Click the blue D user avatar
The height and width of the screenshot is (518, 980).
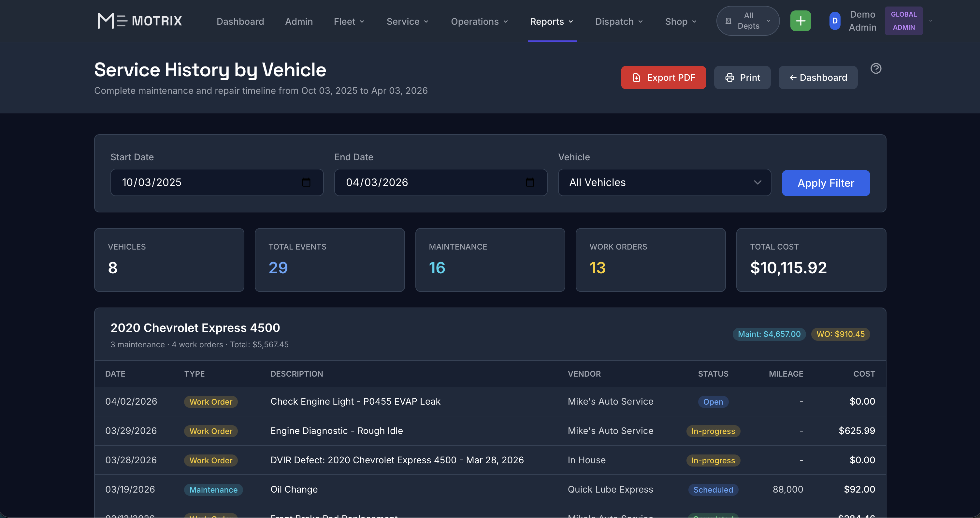point(835,21)
